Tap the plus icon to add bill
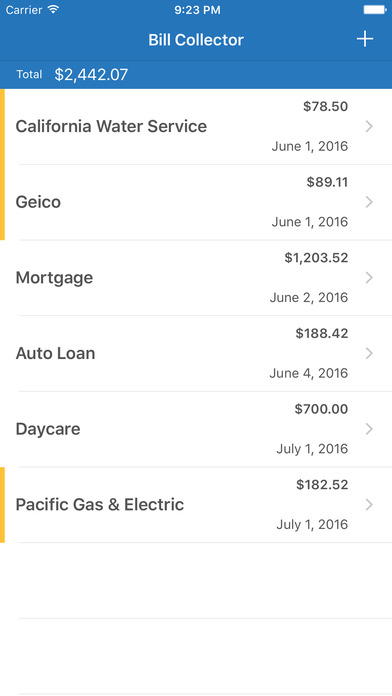The width and height of the screenshot is (392, 696). [364, 40]
